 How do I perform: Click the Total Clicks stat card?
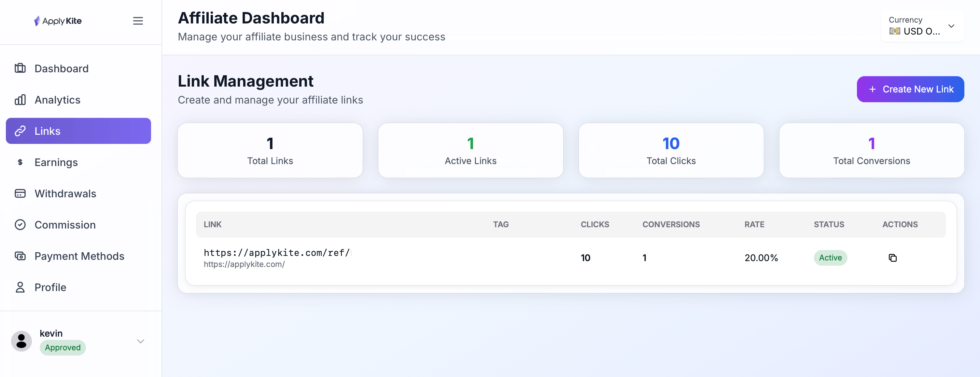coord(671,150)
